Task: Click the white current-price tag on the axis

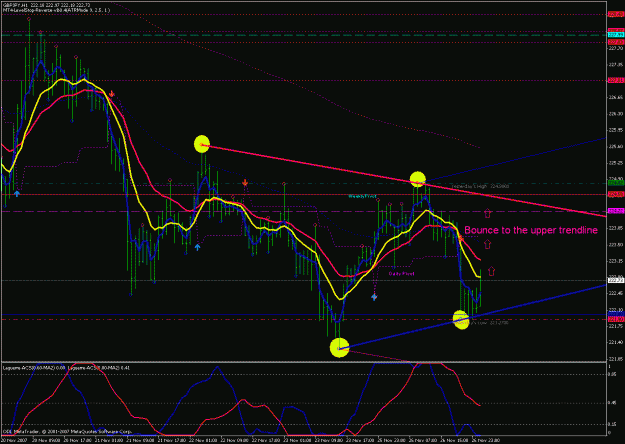Action: (x=615, y=280)
